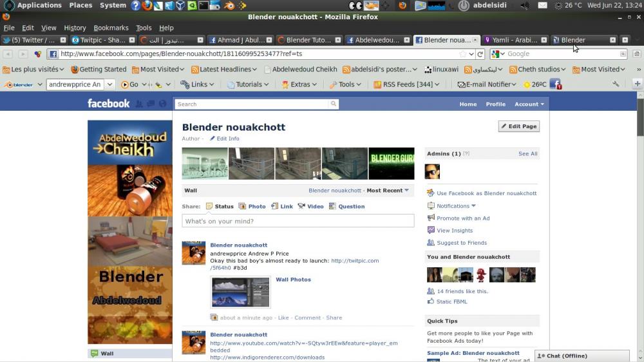Open Facebook messages icon in header
This screenshot has height=362, width=644.
point(151,104)
